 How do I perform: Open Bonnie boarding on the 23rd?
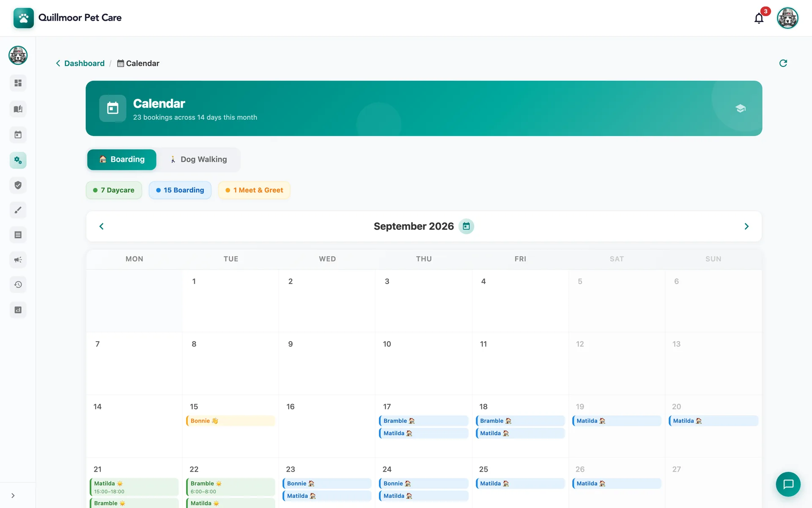[x=327, y=483]
